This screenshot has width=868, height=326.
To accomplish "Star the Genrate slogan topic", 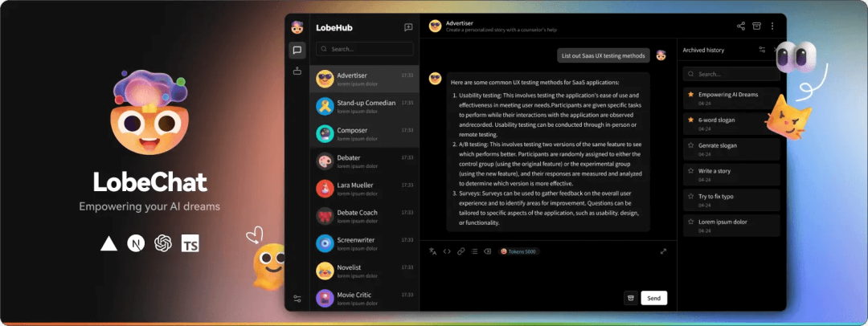I will coord(690,145).
